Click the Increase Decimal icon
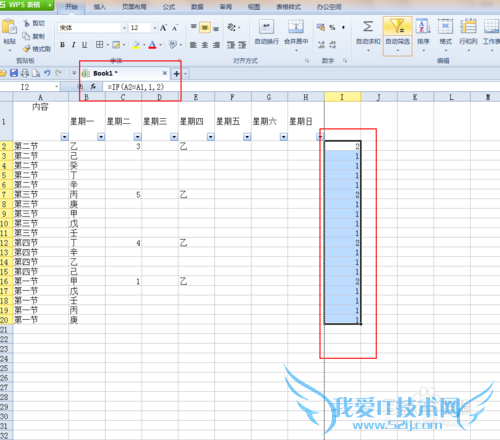The height and width of the screenshot is (440, 500). 321,44
